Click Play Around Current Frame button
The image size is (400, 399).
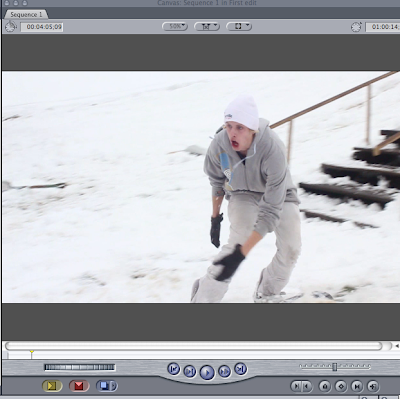(224, 371)
